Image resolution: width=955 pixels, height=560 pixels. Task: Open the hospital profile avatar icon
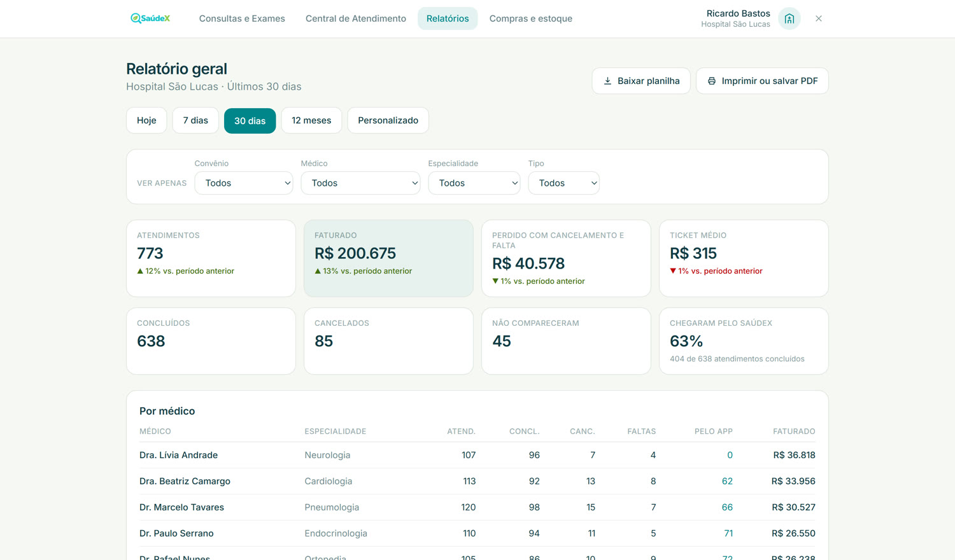(x=789, y=18)
